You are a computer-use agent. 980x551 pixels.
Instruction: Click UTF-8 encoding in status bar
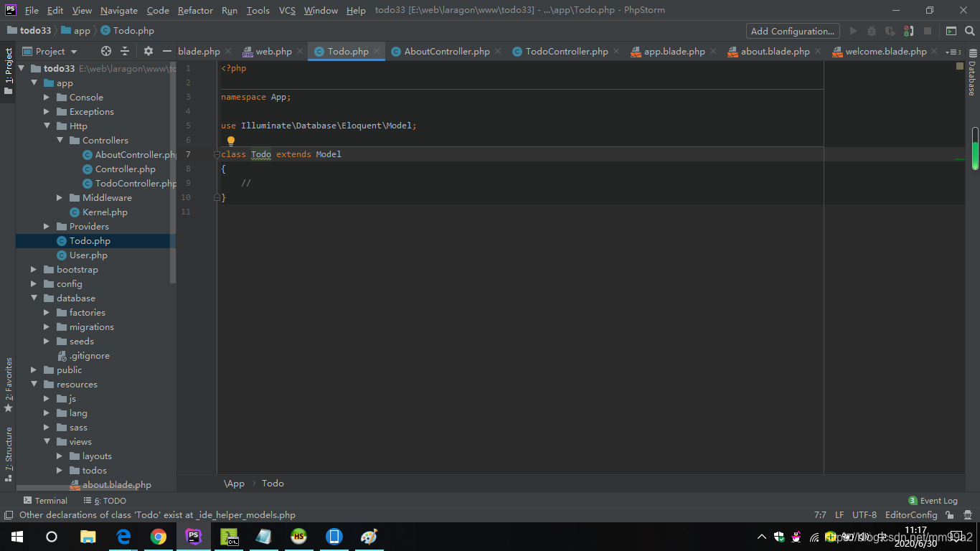click(864, 514)
